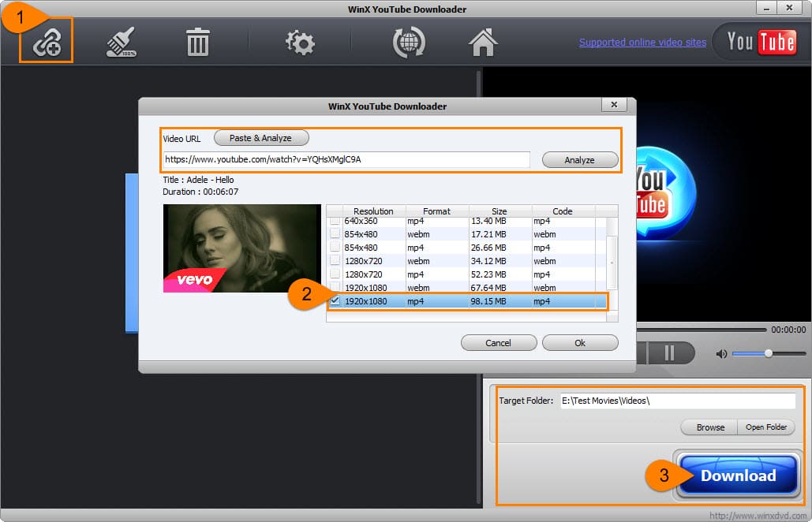The width and height of the screenshot is (812, 522).
Task: Click the Duration : 00:06:07 text
Action: [200, 192]
